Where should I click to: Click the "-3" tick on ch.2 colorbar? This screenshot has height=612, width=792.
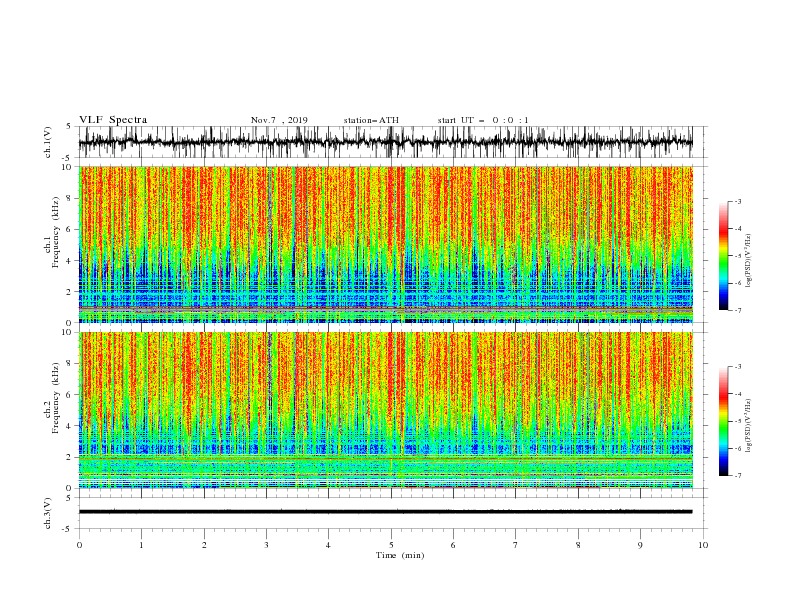click(737, 367)
